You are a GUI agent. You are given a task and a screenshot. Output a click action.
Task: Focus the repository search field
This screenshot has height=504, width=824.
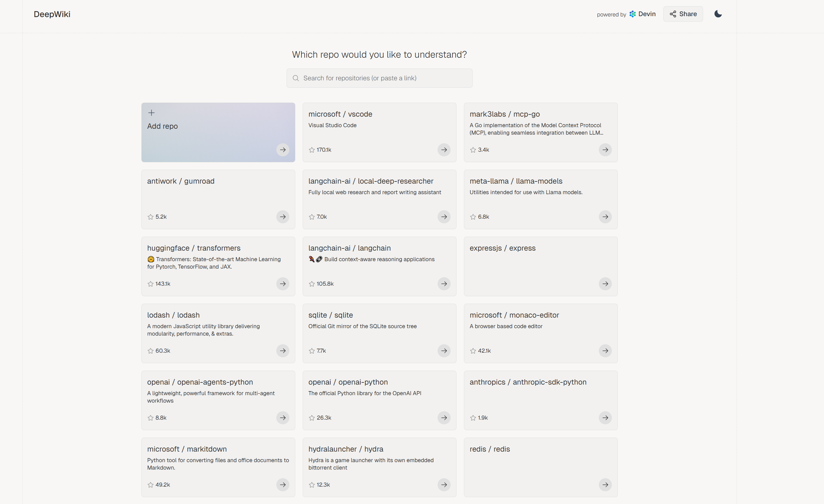tap(379, 78)
